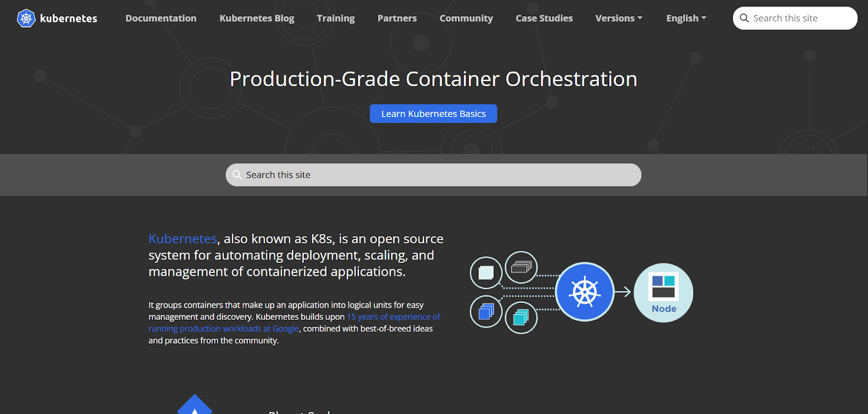868x414 pixels.
Task: Click the Node diagram icon
Action: click(x=663, y=293)
